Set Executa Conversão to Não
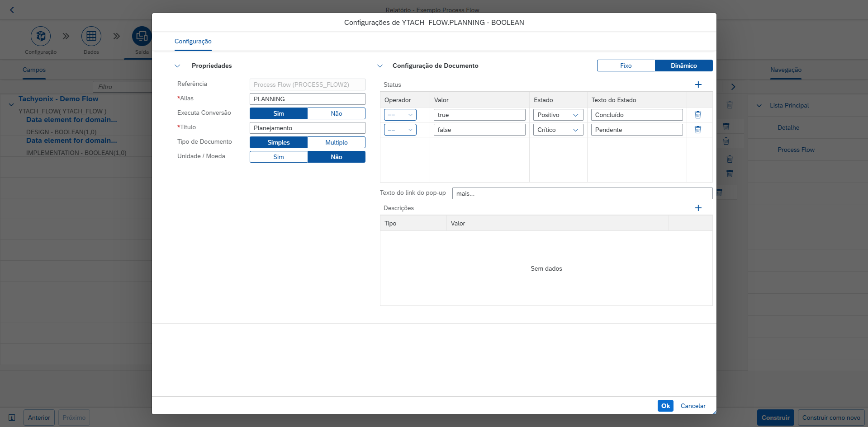The image size is (868, 427). (x=337, y=113)
